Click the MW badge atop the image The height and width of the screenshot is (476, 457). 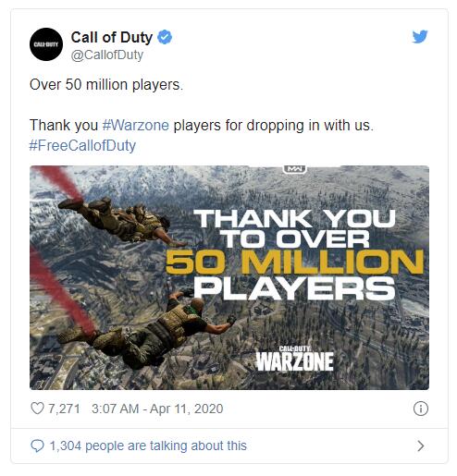(x=295, y=169)
